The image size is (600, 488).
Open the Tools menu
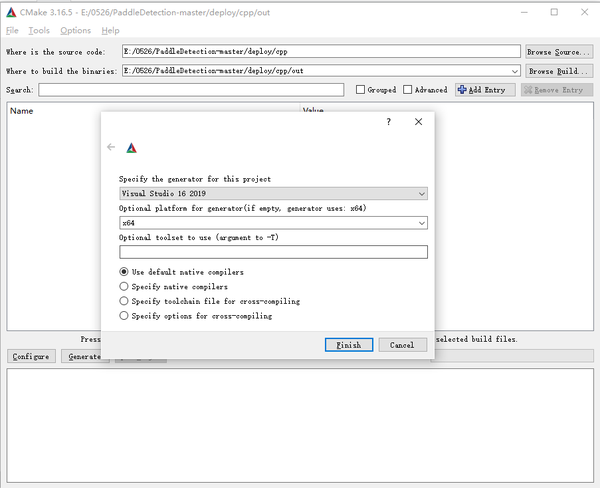[x=39, y=31]
